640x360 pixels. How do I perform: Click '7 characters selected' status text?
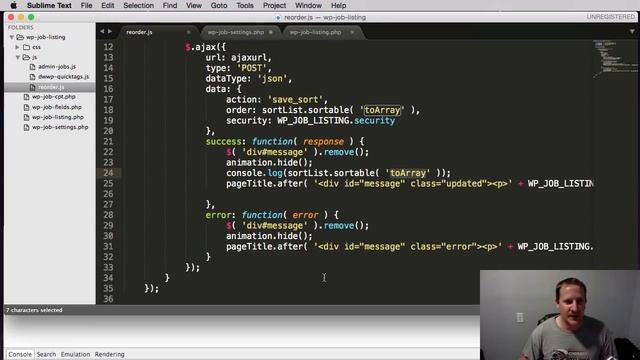[x=34, y=310]
